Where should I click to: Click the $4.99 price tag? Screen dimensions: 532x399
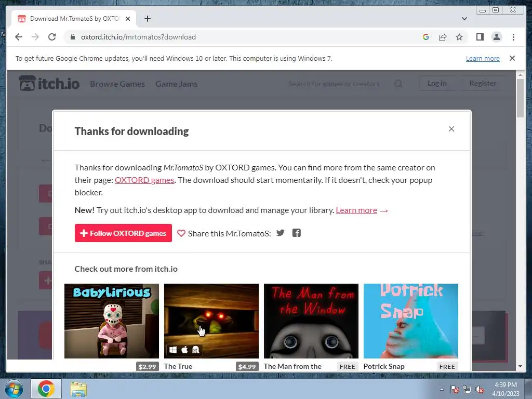(247, 366)
